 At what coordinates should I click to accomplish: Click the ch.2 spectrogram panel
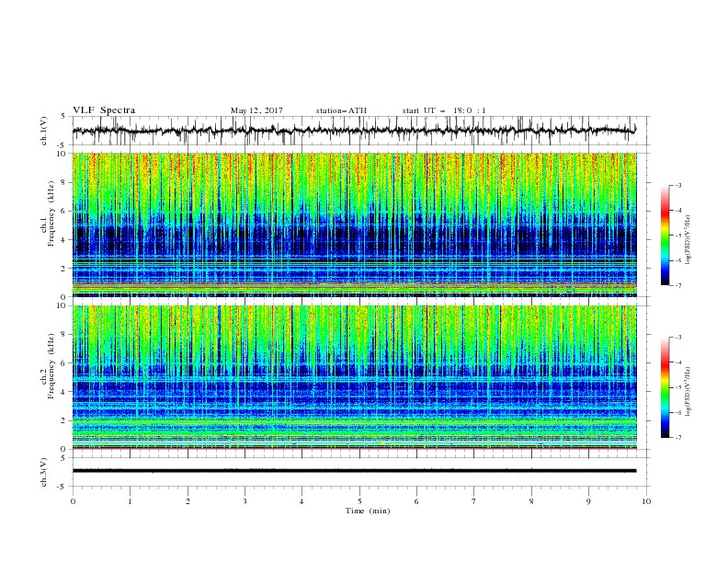click(x=355, y=377)
